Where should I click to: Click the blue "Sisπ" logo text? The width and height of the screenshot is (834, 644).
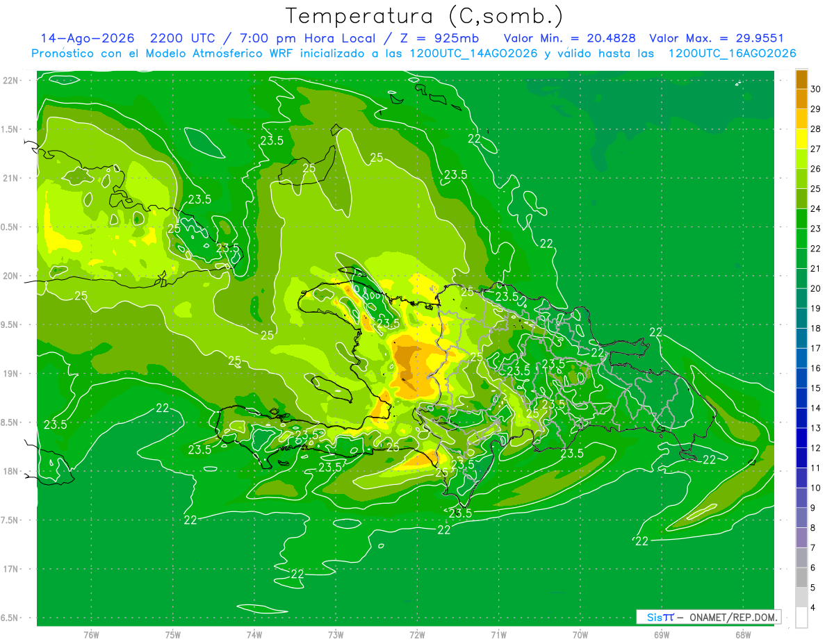point(660,617)
